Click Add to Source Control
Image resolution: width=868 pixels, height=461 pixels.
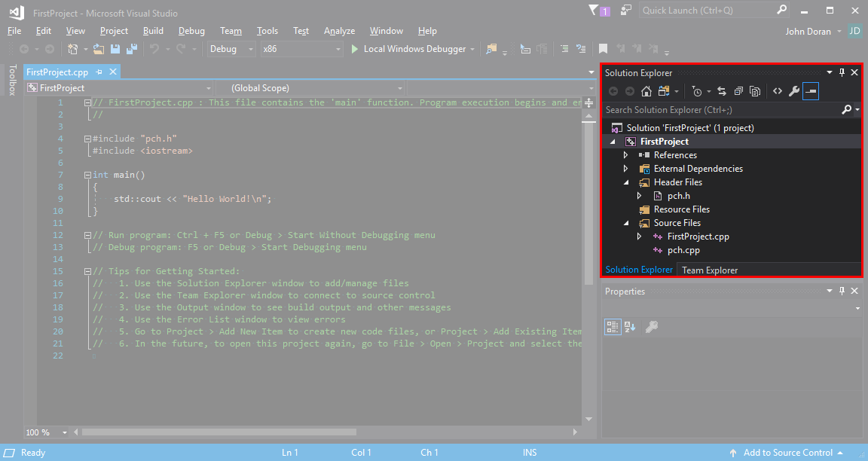(x=787, y=453)
